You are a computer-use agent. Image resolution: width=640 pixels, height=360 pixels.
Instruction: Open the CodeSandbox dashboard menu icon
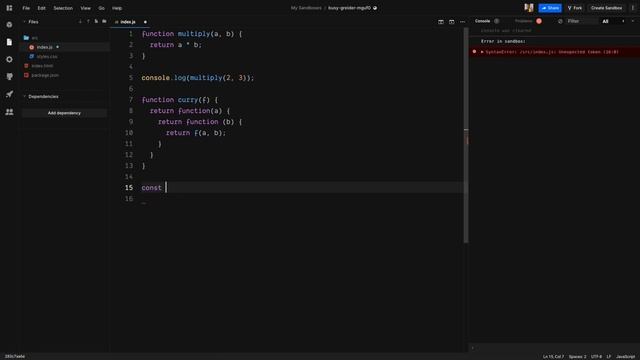tap(9, 8)
